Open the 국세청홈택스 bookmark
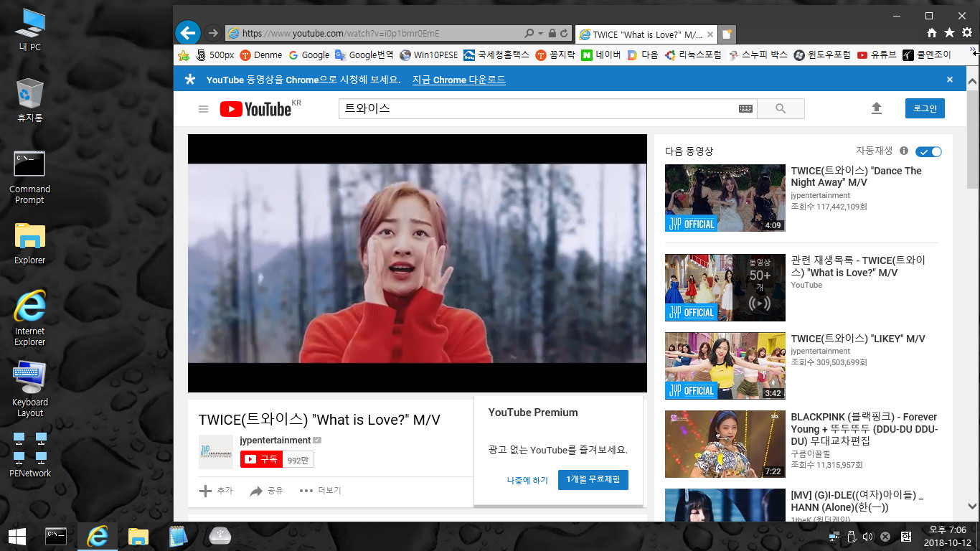The width and height of the screenshot is (980, 551). (x=496, y=55)
